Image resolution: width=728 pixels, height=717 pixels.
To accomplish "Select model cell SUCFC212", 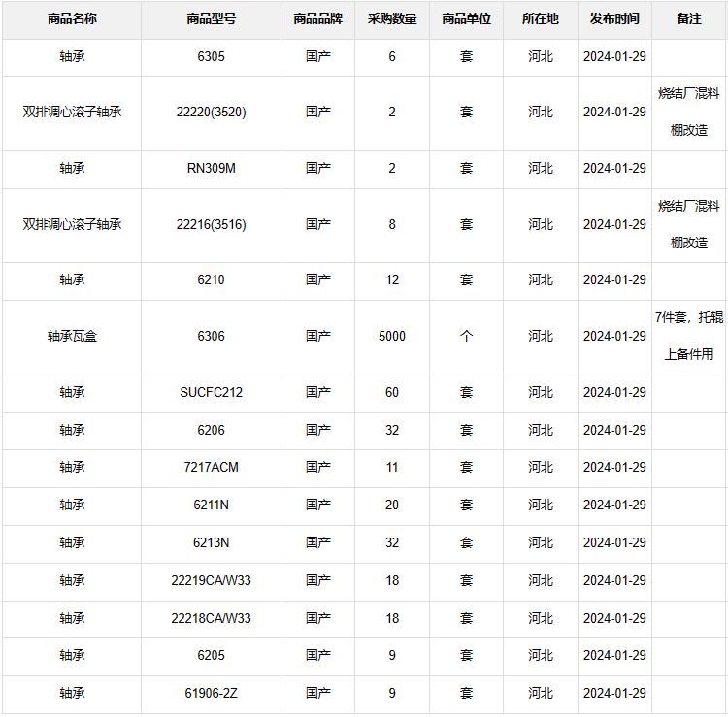I will click(212, 393).
